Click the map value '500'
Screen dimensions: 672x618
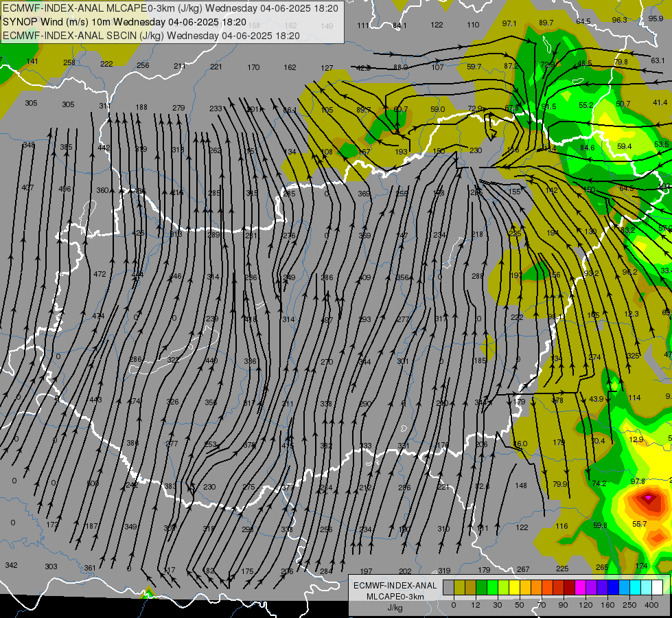93,483
